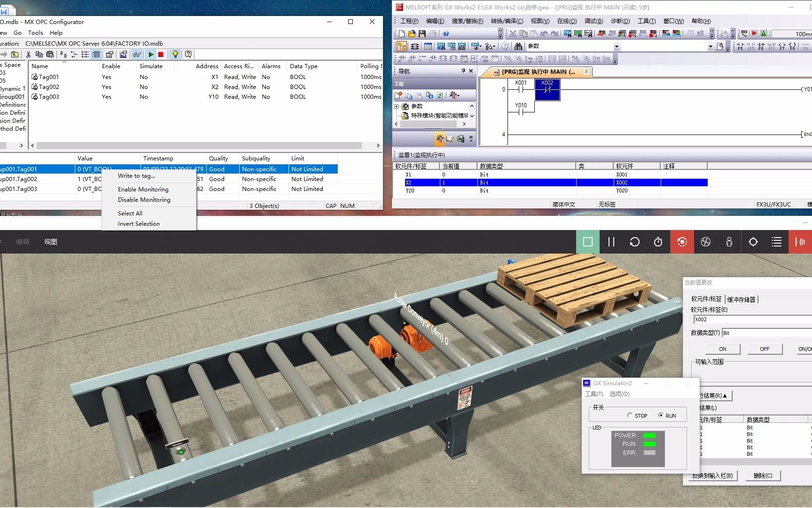
Task: Select the STOP radio button in GX Simulator2
Action: pyautogui.click(x=629, y=415)
